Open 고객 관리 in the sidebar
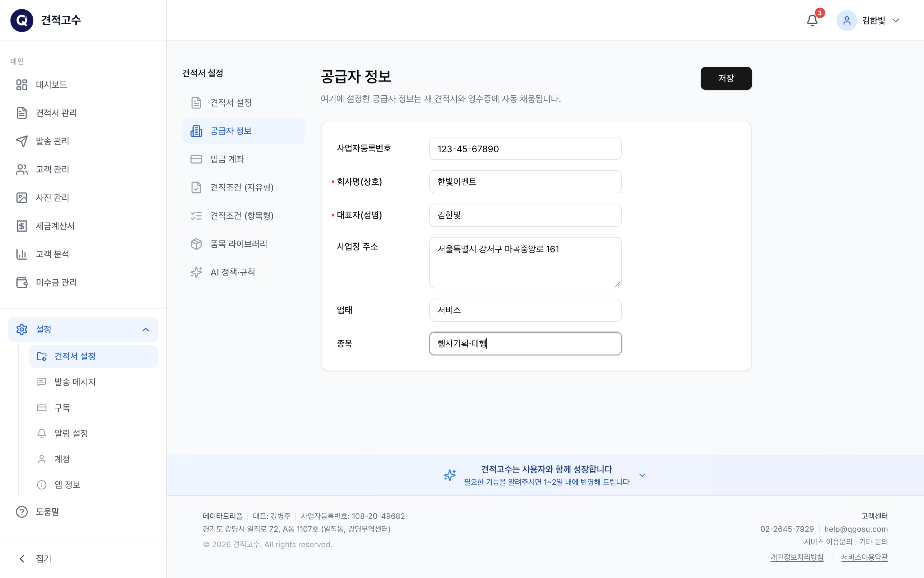 pos(83,169)
